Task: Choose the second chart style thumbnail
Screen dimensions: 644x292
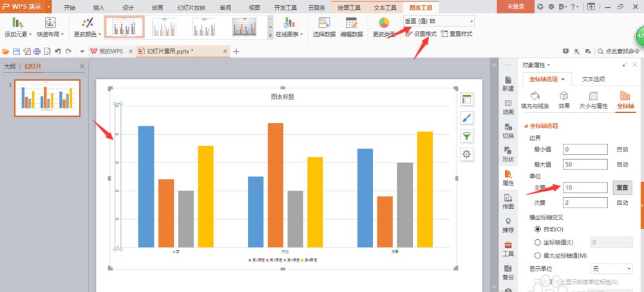Action: click(x=164, y=27)
